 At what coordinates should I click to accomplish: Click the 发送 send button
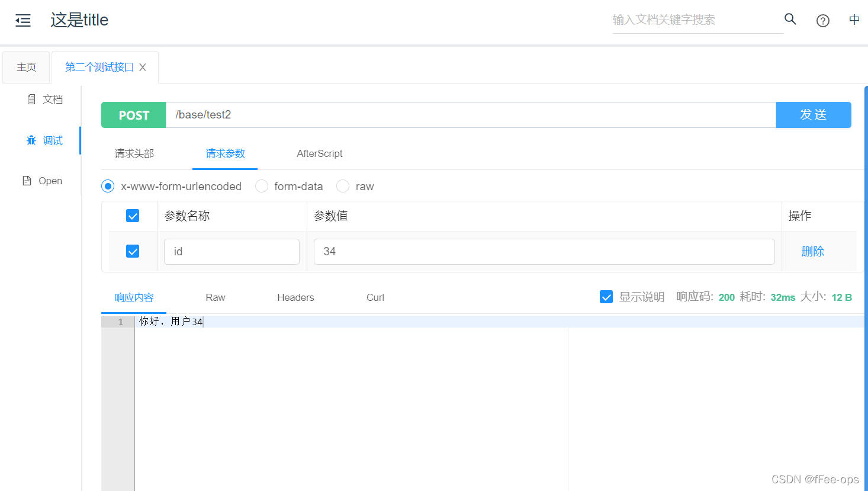[814, 115]
